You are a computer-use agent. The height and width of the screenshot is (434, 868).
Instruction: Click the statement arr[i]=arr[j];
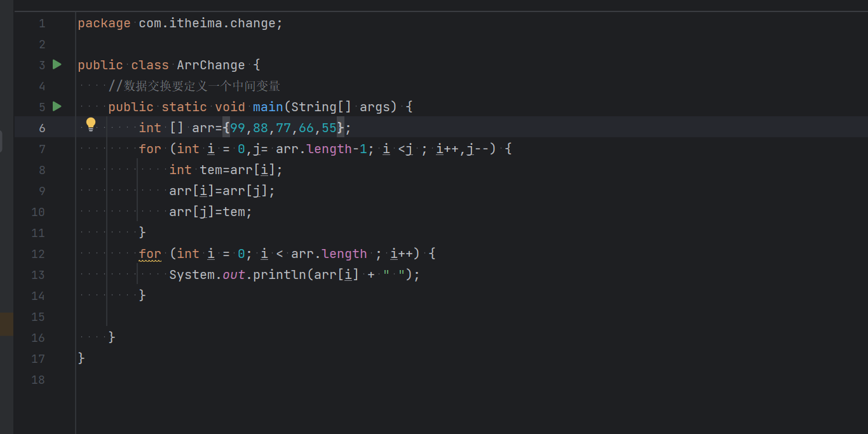pos(222,191)
